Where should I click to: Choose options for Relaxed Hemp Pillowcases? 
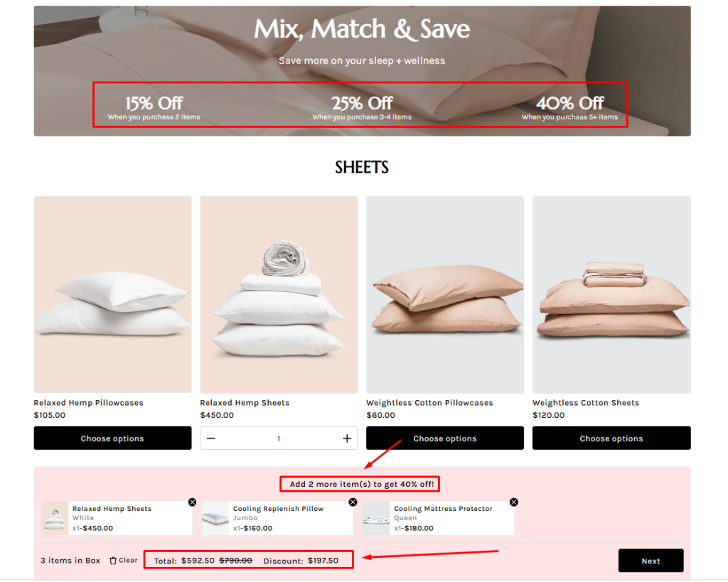[x=112, y=438]
